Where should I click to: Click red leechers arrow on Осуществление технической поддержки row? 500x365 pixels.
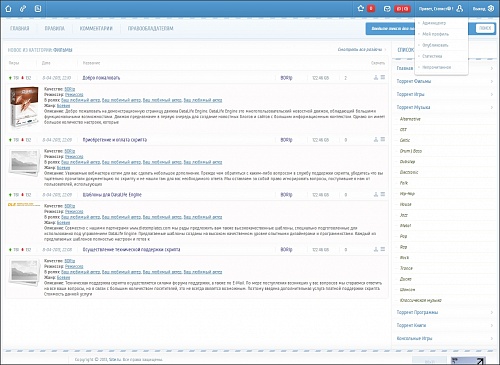(x=22, y=250)
